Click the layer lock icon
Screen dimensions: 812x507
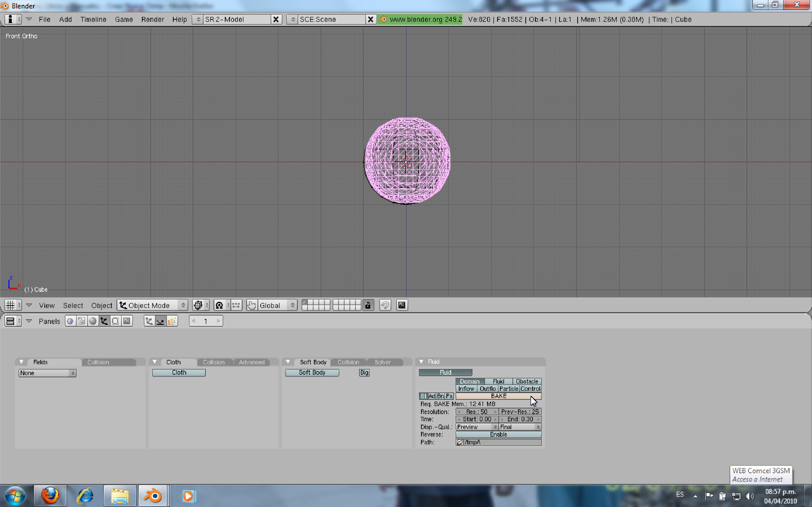[x=368, y=305]
